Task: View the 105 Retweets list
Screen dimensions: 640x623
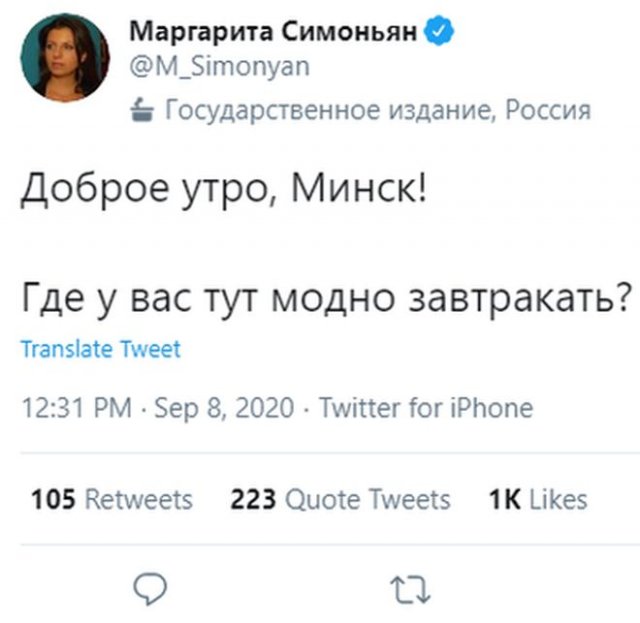Action: (112, 499)
